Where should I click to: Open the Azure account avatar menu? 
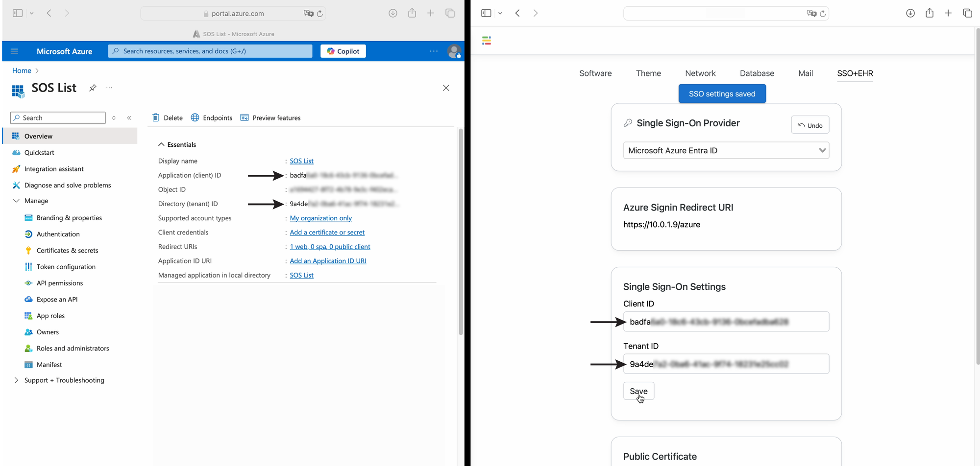coord(454,51)
